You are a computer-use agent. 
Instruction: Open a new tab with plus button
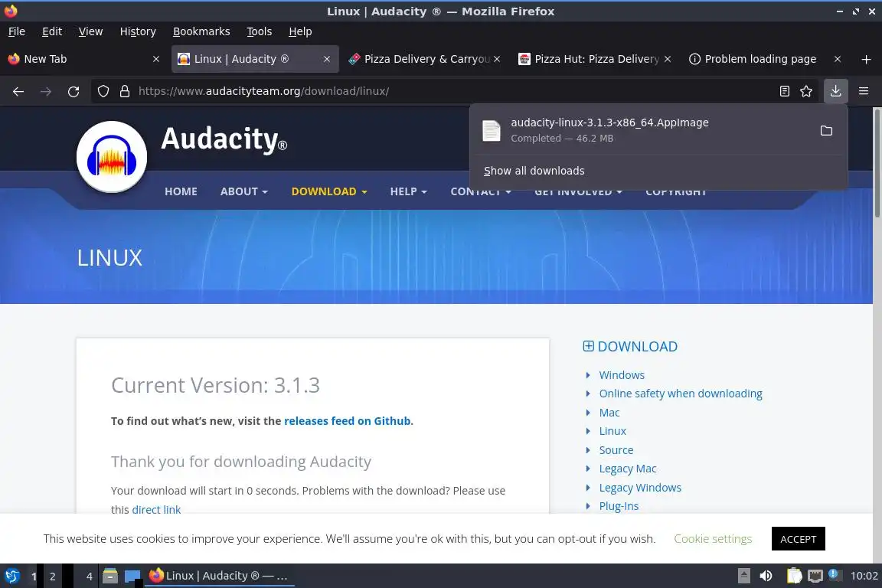[866, 59]
